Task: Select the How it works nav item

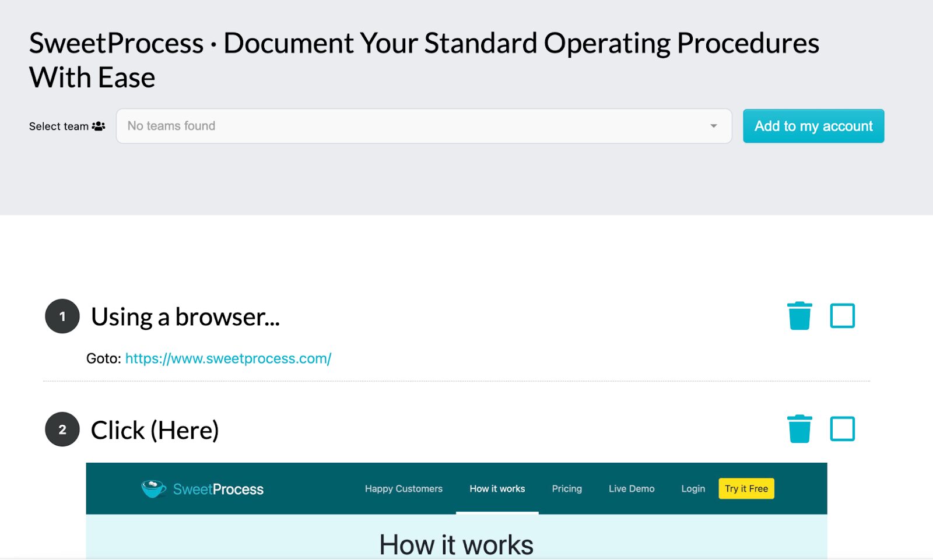Action: pos(497,488)
